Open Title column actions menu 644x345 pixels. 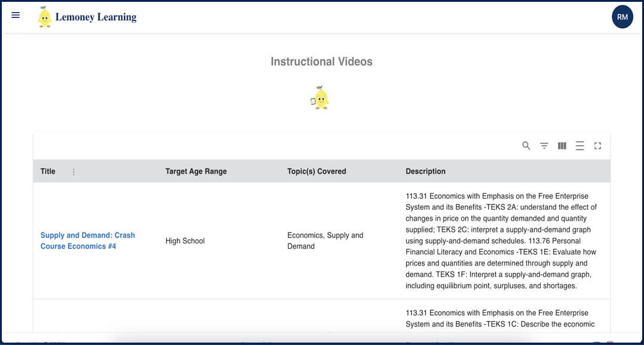click(74, 172)
